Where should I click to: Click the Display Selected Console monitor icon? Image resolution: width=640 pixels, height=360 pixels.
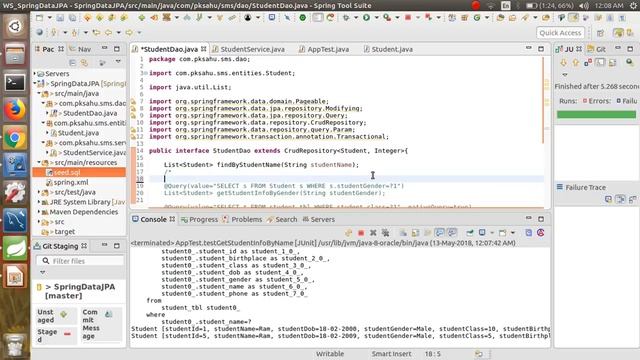[x=482, y=233]
